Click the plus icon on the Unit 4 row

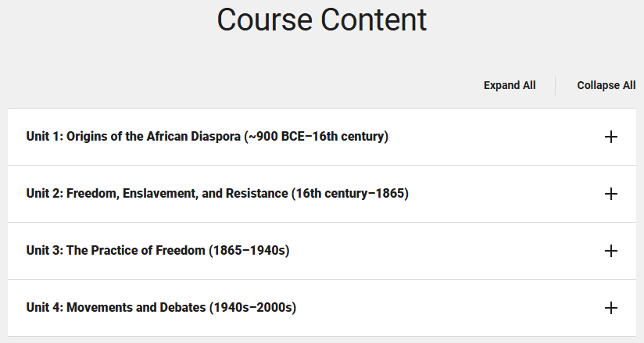coord(610,308)
